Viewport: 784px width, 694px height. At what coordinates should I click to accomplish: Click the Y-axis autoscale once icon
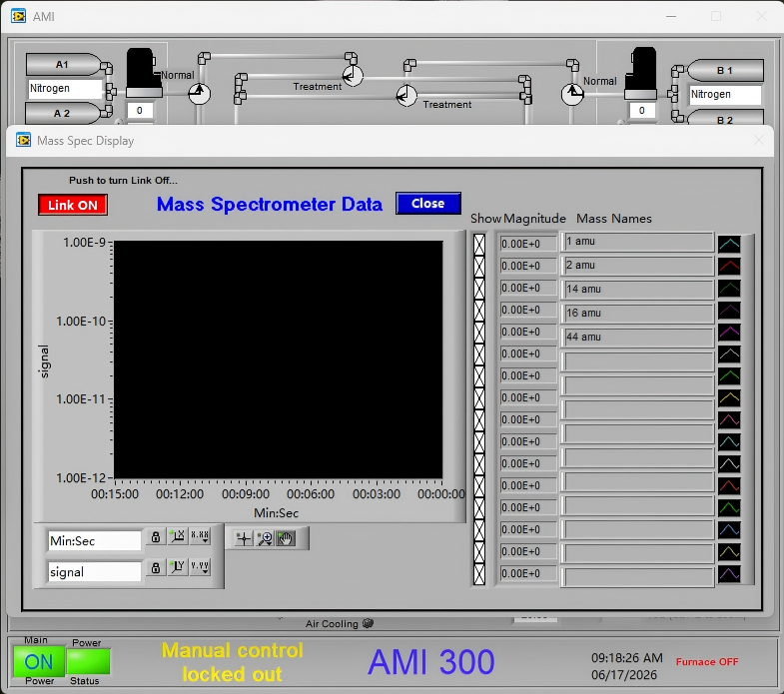(178, 567)
